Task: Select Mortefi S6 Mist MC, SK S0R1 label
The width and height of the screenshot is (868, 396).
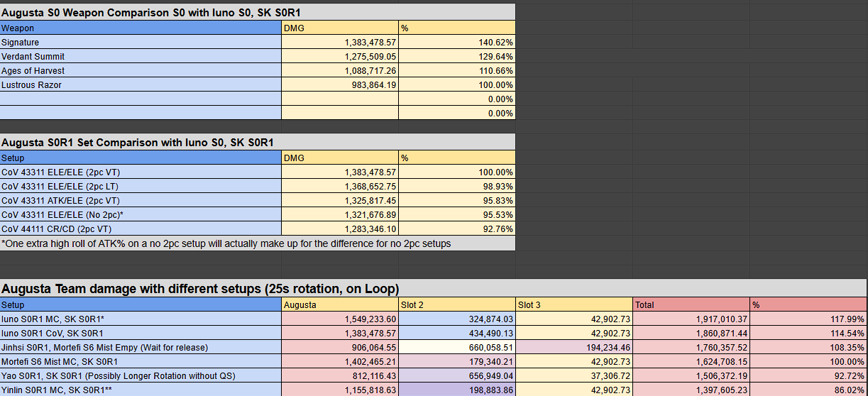Action: pos(141,362)
